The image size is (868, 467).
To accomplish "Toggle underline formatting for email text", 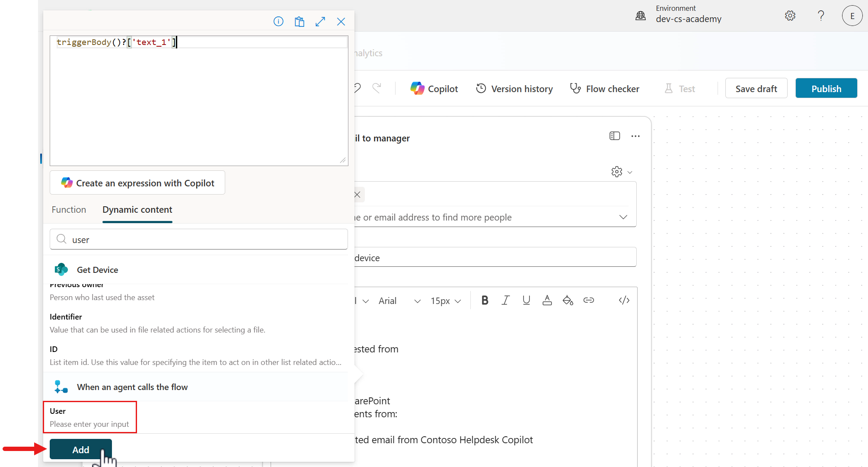I will [x=526, y=300].
